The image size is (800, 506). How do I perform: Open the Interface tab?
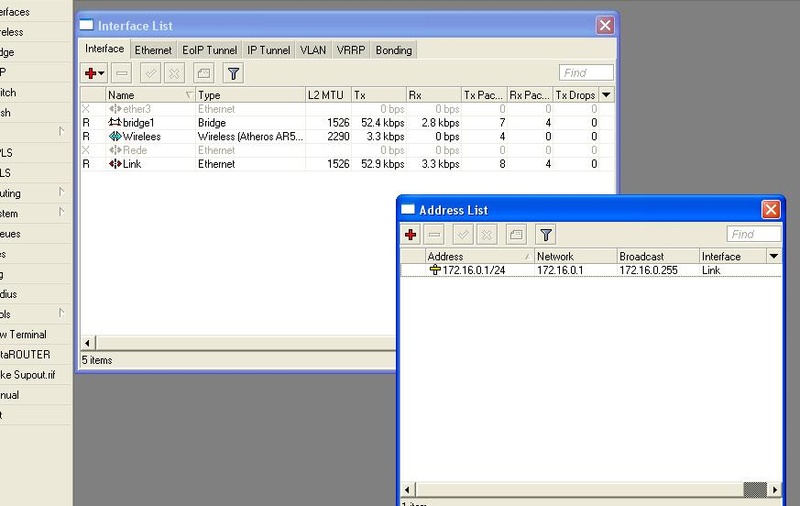click(x=105, y=48)
